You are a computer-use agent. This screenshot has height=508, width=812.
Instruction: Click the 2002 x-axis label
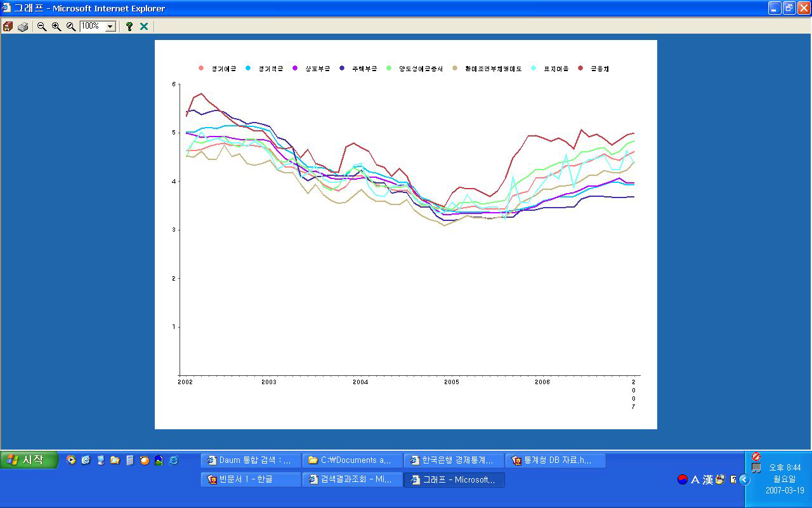tap(185, 382)
